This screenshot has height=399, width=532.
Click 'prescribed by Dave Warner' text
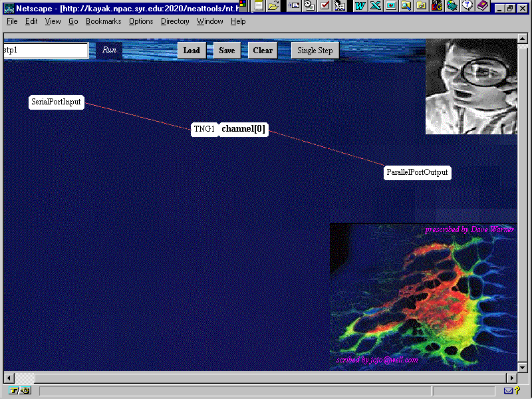coord(469,229)
